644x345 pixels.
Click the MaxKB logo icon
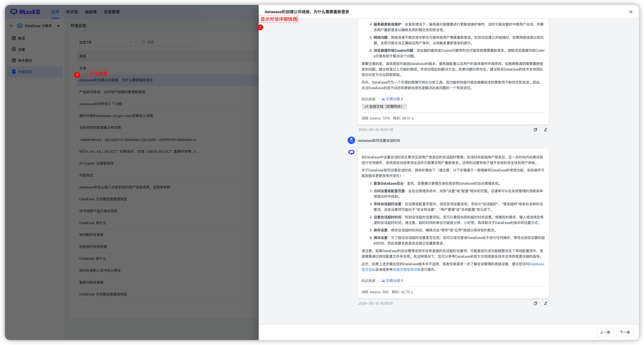[14, 12]
